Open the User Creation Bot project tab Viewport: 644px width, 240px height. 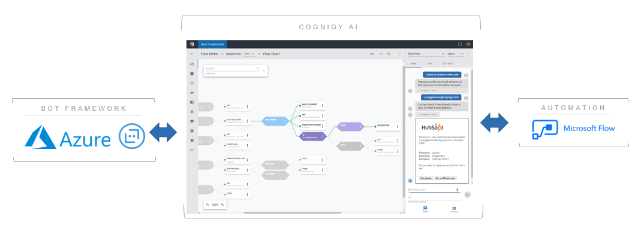pos(212,44)
